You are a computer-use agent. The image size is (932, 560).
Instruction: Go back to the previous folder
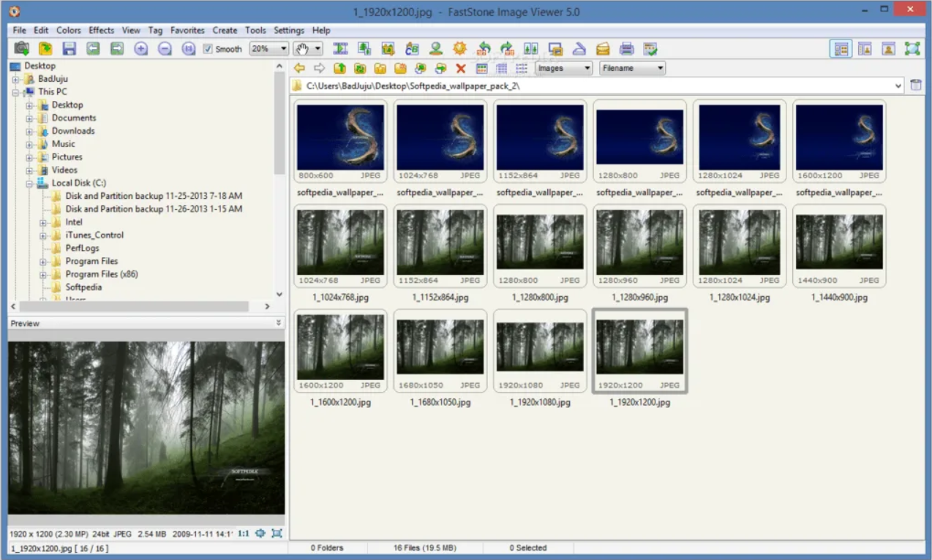tap(299, 68)
